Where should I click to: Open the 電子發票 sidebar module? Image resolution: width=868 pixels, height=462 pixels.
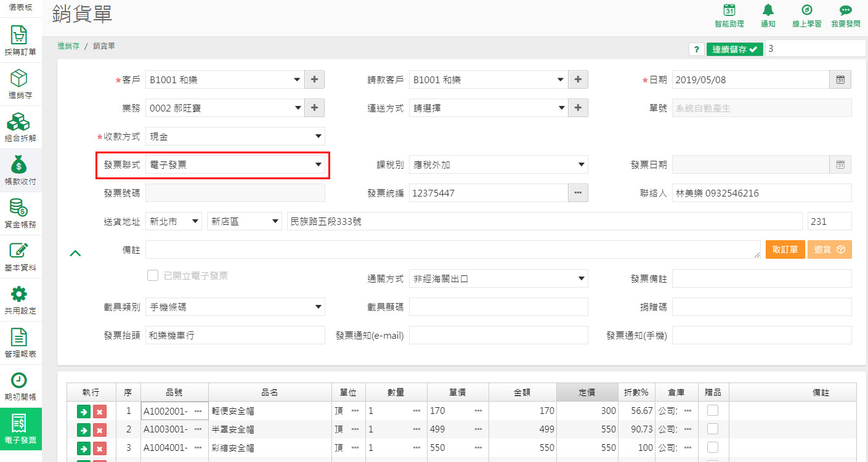[20, 429]
